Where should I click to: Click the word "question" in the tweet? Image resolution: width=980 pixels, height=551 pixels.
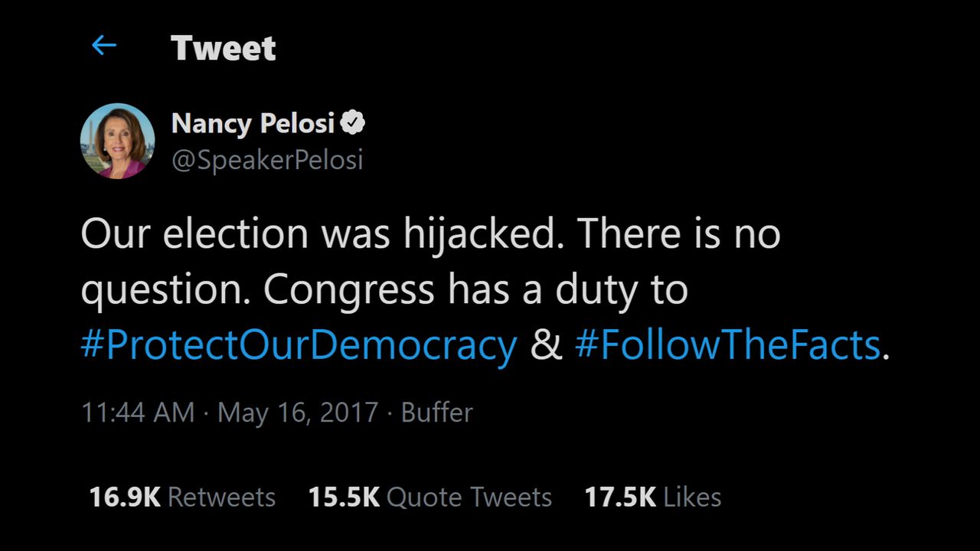(163, 291)
